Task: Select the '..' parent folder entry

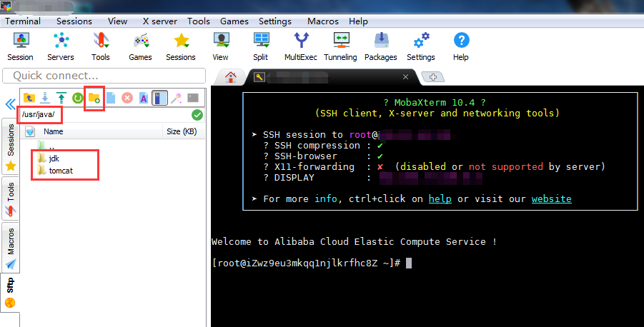Action: click(x=46, y=146)
